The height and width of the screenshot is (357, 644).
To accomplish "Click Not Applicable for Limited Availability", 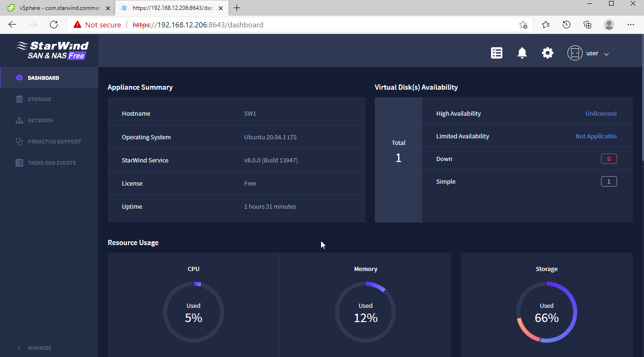I will tap(596, 136).
